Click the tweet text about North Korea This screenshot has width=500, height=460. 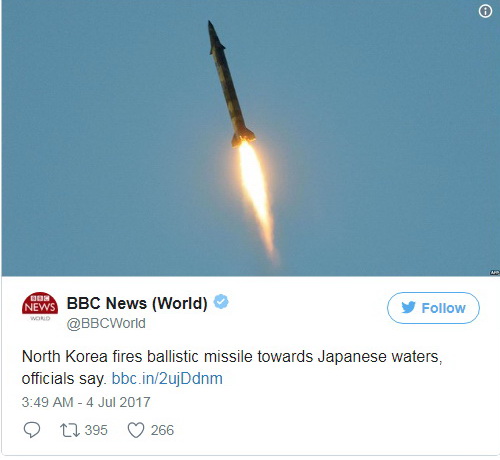[x=232, y=367]
